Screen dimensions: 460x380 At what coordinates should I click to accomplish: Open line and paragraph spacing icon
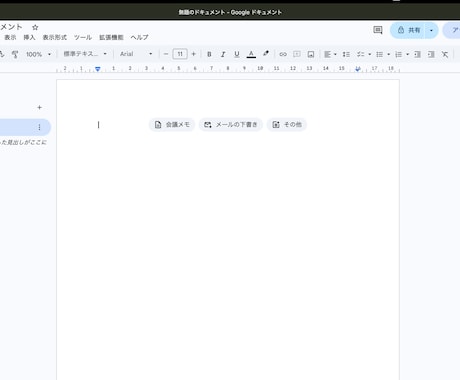point(346,54)
